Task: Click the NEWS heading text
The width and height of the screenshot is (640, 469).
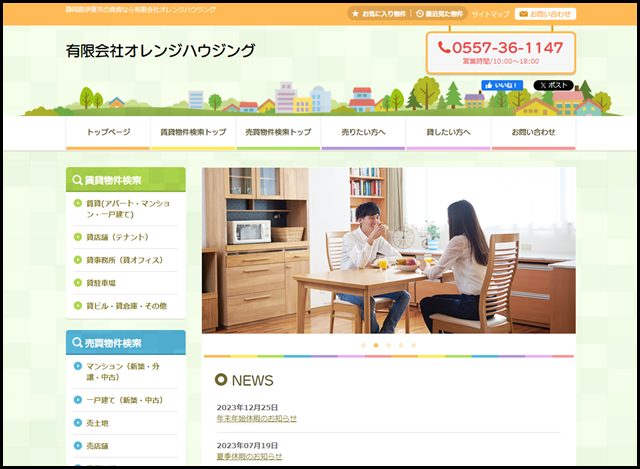Action: [x=252, y=380]
